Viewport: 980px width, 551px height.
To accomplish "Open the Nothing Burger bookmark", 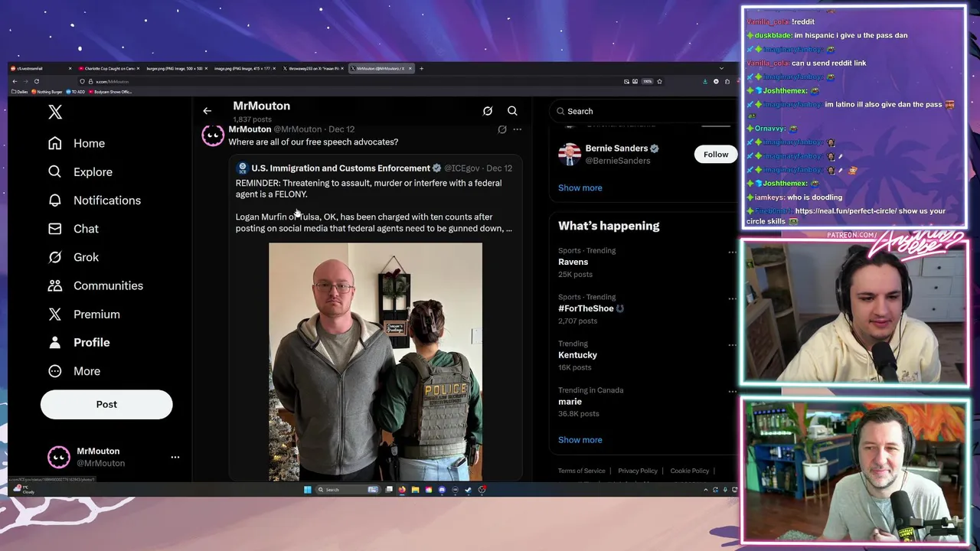I will tap(47, 92).
